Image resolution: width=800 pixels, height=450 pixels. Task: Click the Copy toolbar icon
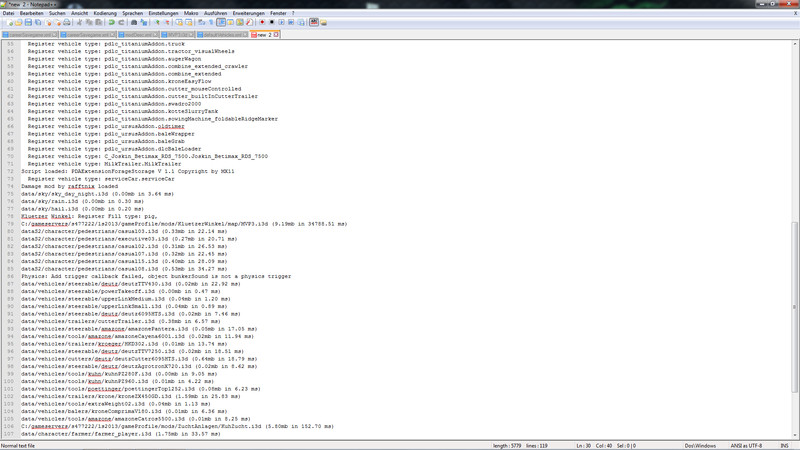(89, 22)
